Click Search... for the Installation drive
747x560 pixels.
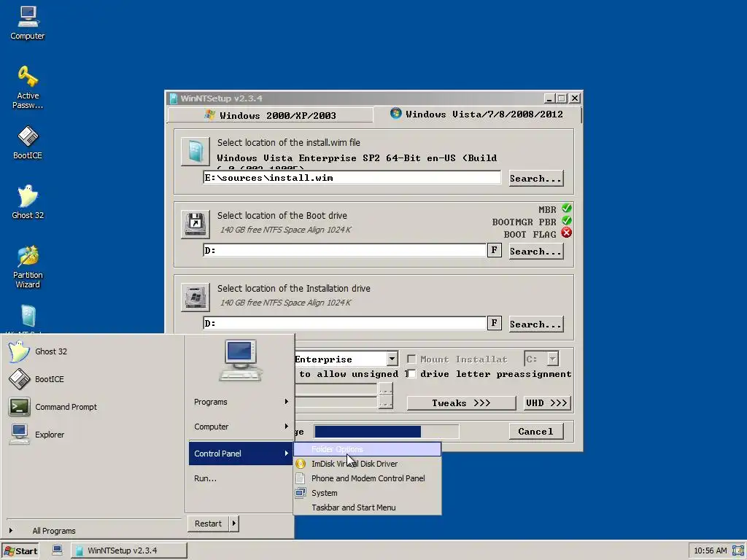pyautogui.click(x=536, y=324)
